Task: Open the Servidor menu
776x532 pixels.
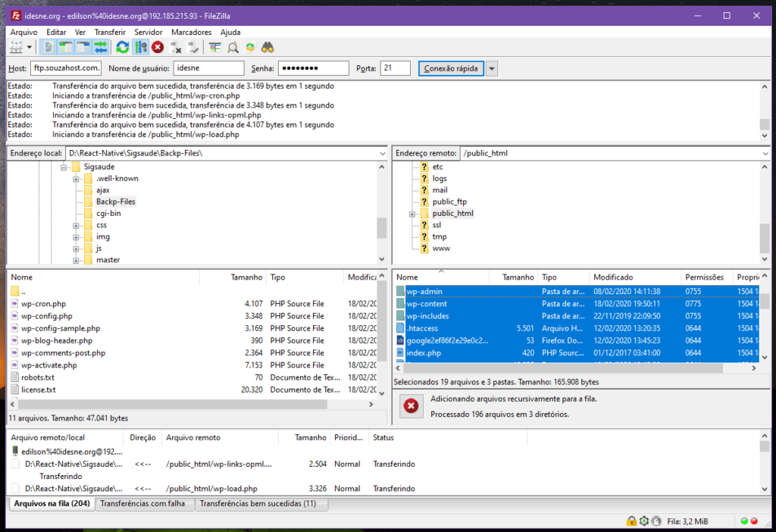Action: [148, 32]
